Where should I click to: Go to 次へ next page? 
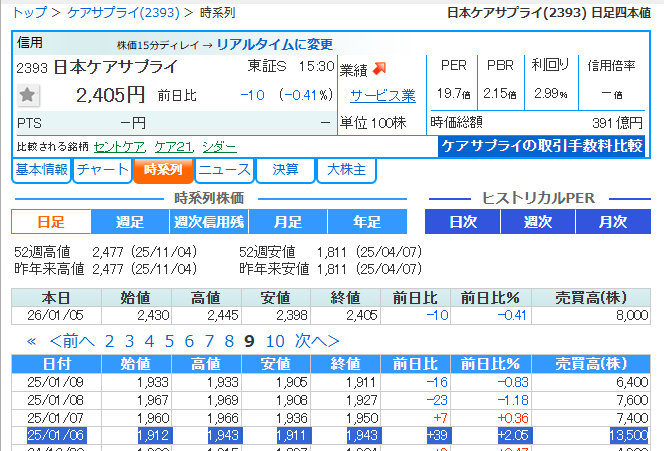click(x=317, y=341)
